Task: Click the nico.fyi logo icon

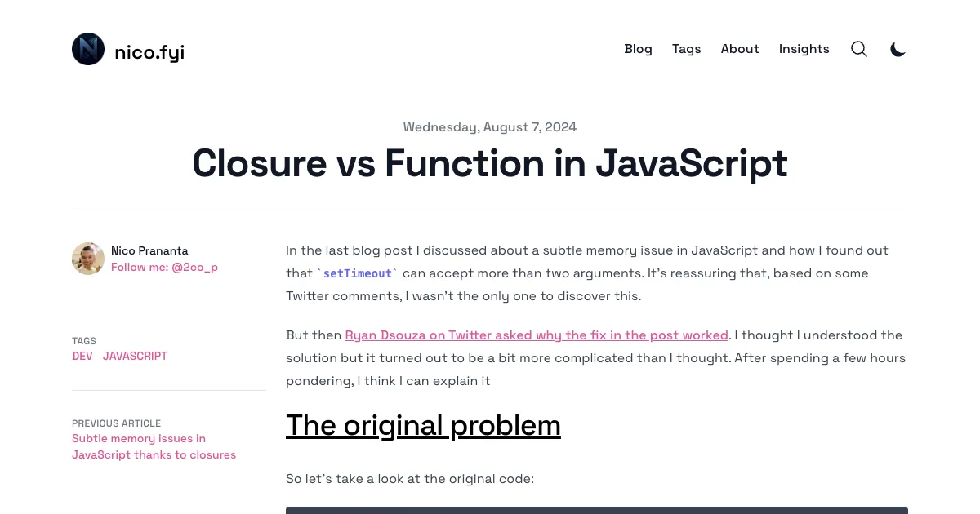Action: point(88,49)
